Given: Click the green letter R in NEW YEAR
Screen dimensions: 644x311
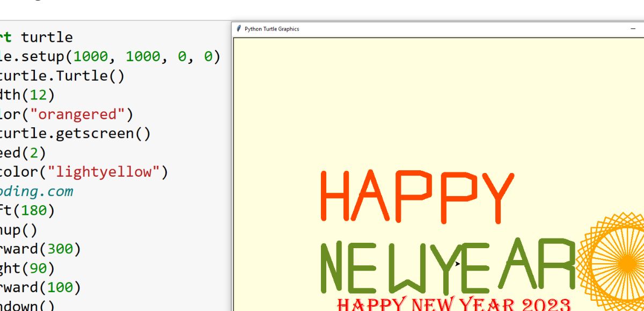Looking at the screenshot, I should click(558, 265).
